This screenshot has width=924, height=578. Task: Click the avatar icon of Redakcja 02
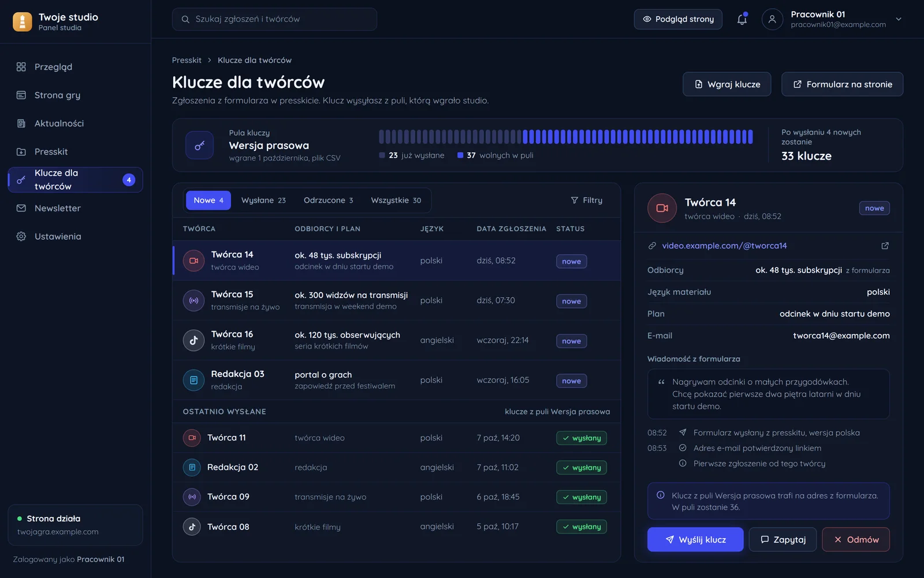coord(192,468)
